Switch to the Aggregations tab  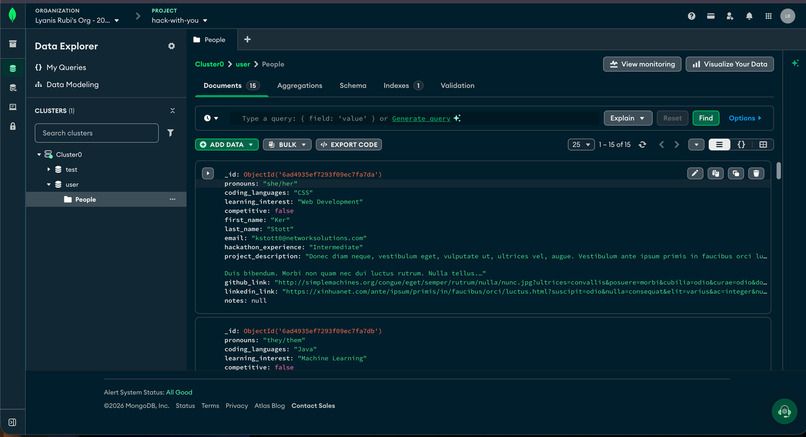pos(300,85)
